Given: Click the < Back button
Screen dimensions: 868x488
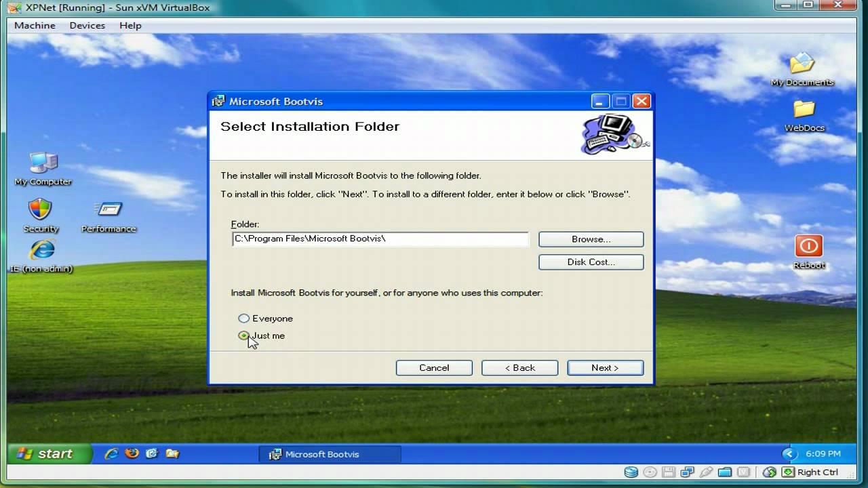Looking at the screenshot, I should pyautogui.click(x=519, y=367).
